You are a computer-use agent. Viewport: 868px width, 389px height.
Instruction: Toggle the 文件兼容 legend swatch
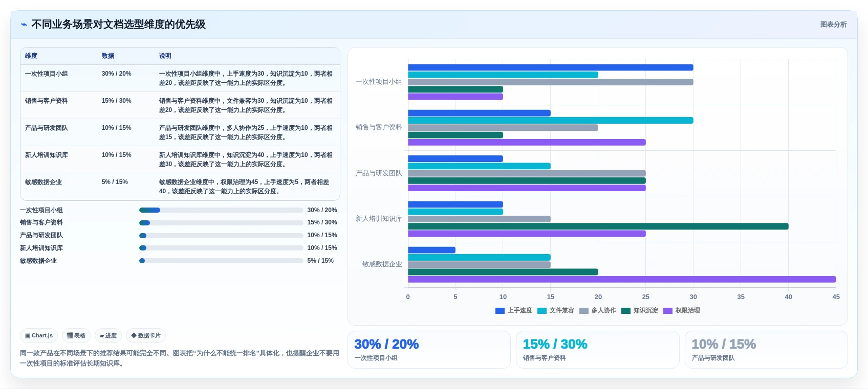coord(542,311)
